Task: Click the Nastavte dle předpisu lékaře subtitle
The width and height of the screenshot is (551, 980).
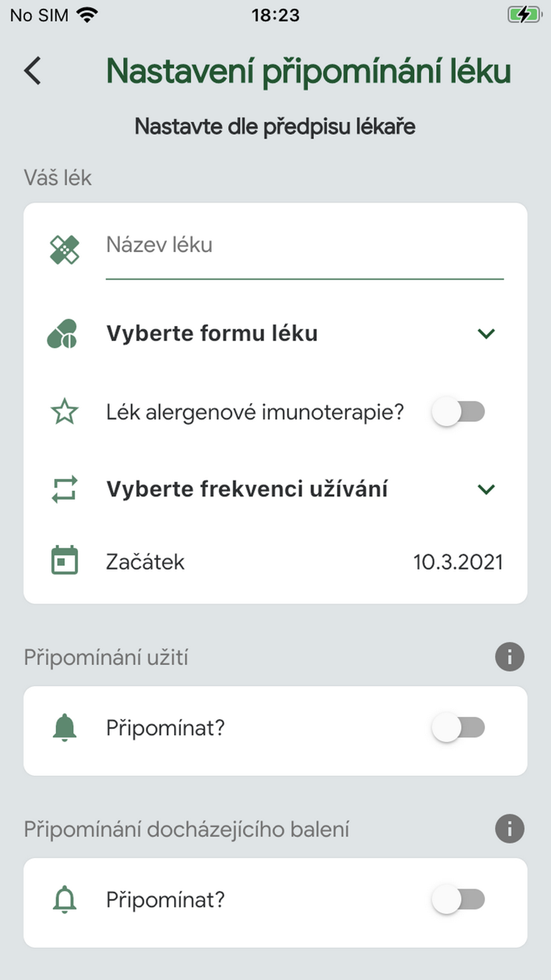Action: [275, 126]
